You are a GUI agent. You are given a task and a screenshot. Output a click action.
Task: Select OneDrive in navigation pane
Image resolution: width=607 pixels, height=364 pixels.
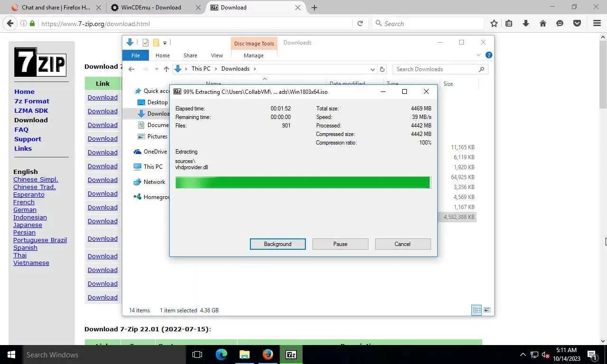coord(150,152)
